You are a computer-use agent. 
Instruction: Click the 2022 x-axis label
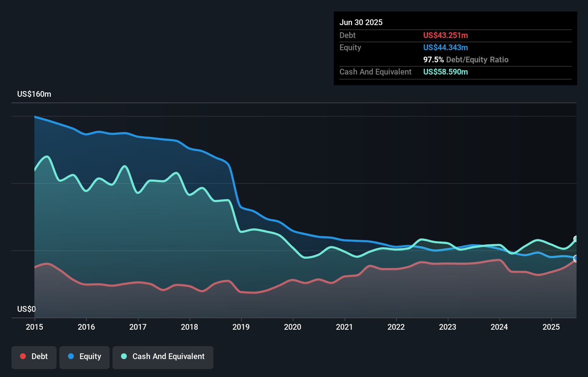pyautogui.click(x=396, y=327)
